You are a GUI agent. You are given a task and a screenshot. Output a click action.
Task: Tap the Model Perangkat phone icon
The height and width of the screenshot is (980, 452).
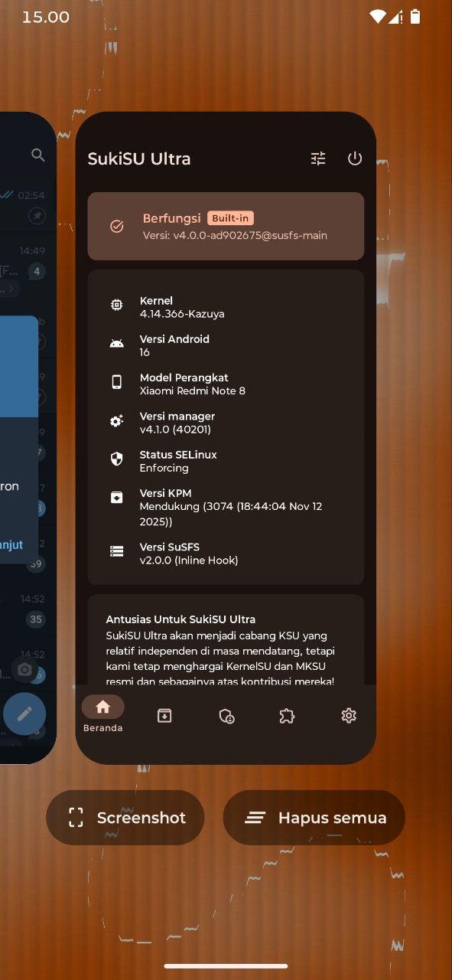(x=116, y=382)
